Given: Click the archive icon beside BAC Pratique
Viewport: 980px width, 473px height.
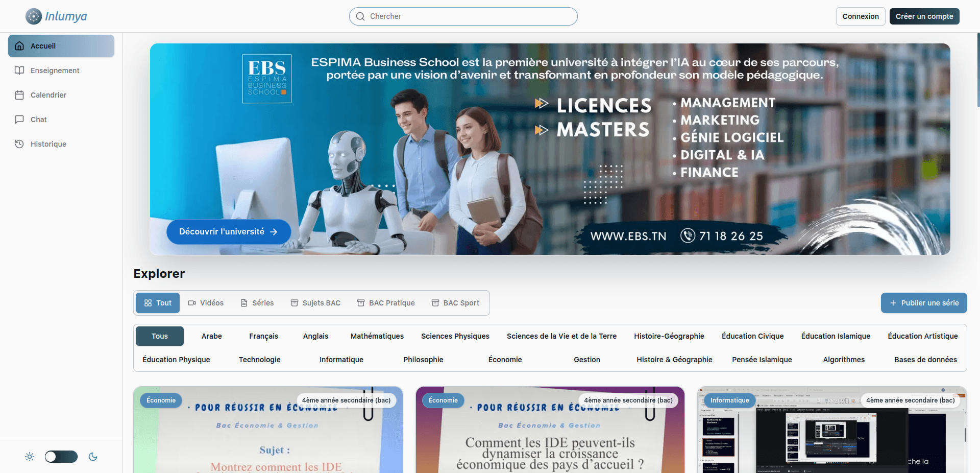Looking at the screenshot, I should click(x=361, y=303).
